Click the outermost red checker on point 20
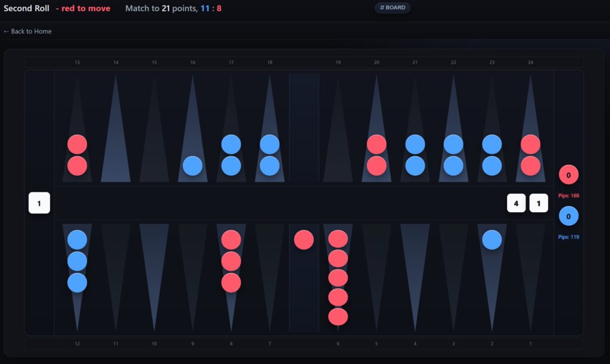610x364 pixels. pyautogui.click(x=376, y=145)
